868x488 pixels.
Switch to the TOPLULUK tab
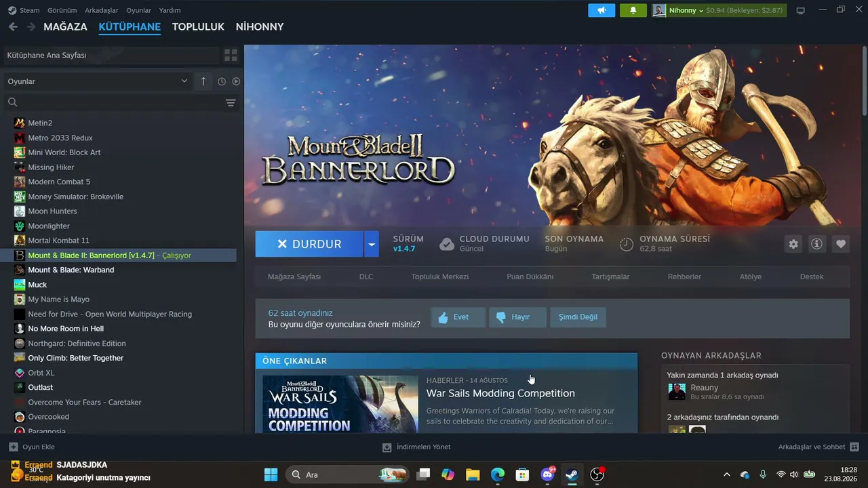click(x=198, y=26)
